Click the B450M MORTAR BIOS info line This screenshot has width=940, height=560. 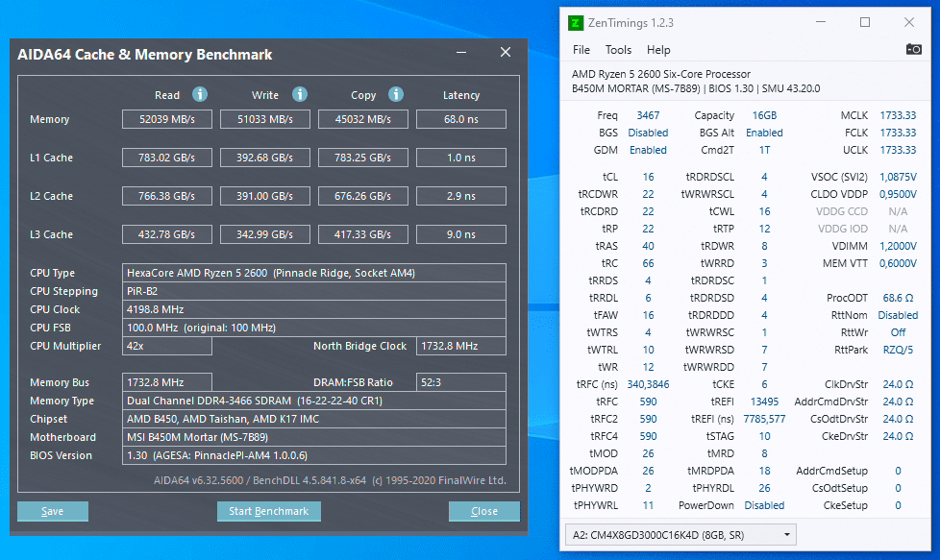coord(696,88)
